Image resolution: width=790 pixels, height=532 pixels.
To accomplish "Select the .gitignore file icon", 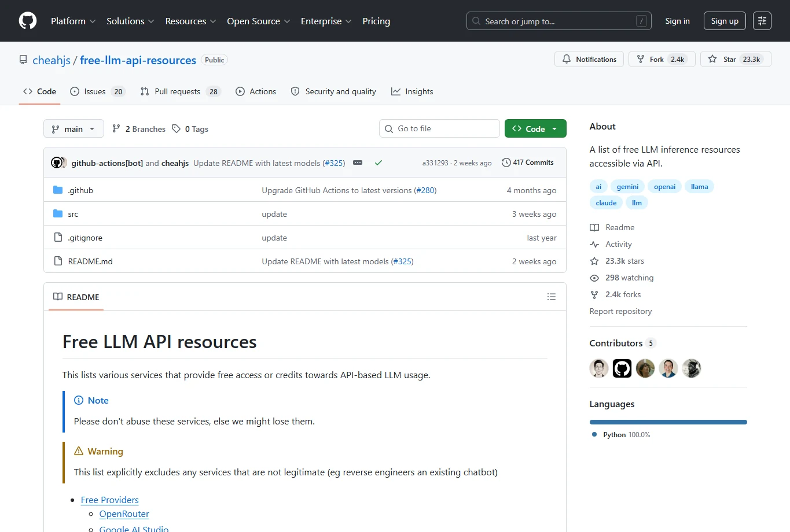I will coord(58,238).
